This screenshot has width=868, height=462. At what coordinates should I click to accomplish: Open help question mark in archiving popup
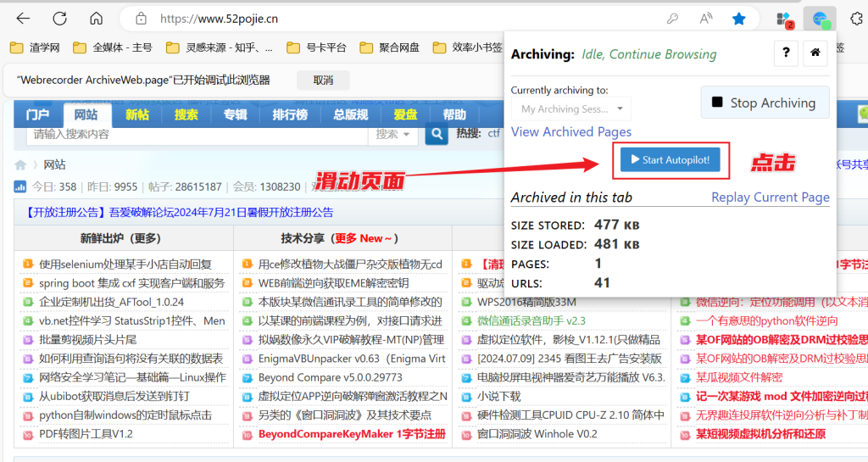coord(786,54)
